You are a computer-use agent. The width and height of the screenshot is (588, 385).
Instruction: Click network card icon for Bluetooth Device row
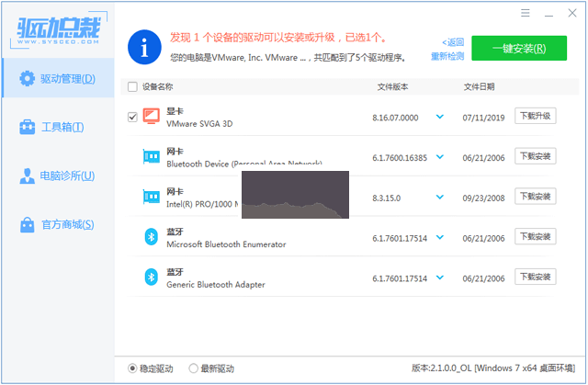click(151, 156)
